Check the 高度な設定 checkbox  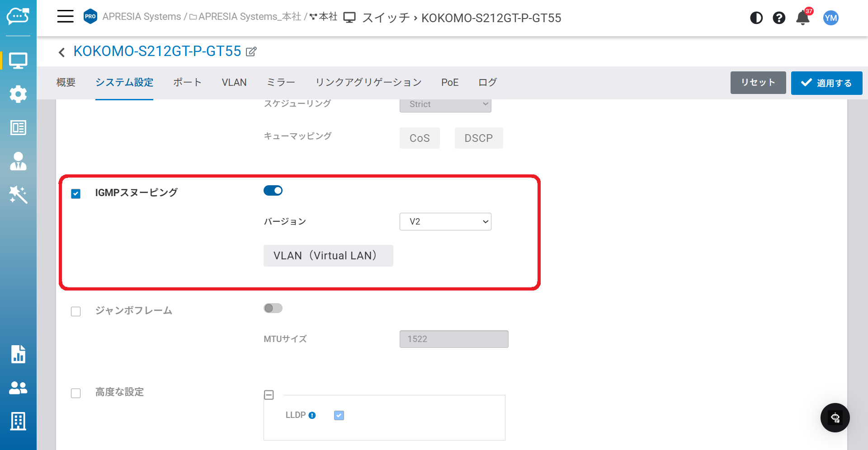76,393
